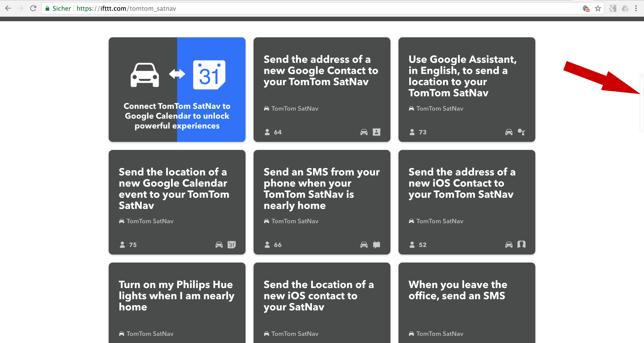Reload the page with refresh icon

click(33, 8)
